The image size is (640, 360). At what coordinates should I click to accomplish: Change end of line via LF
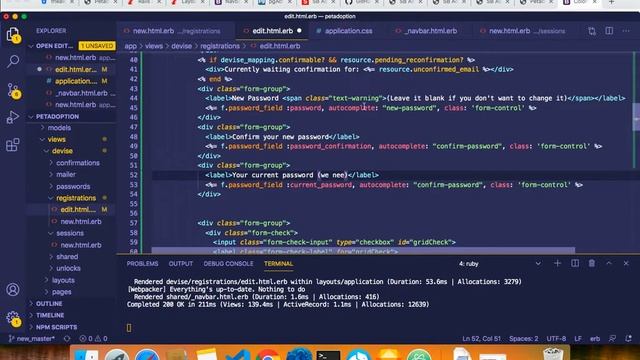pyautogui.click(x=578, y=338)
